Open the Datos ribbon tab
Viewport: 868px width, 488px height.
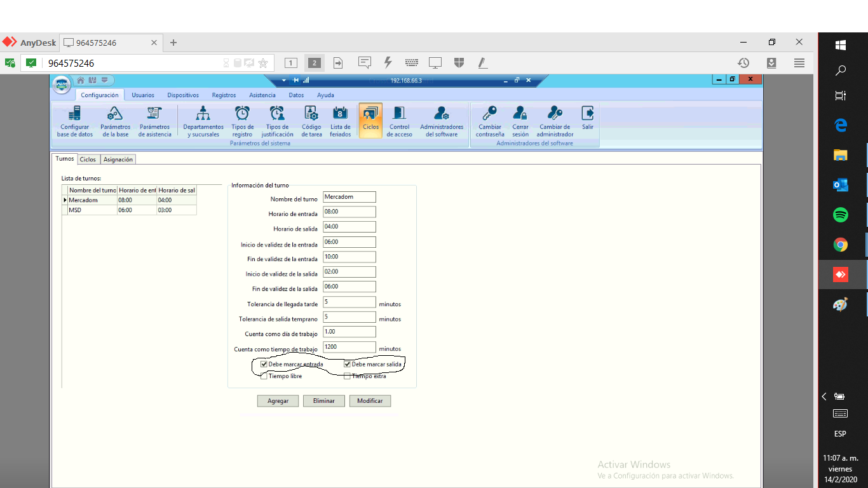(x=296, y=95)
